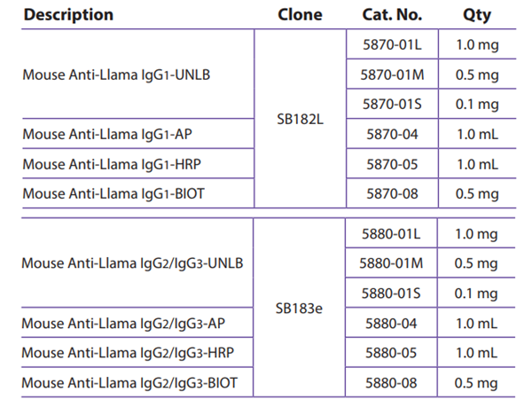532x407 pixels.
Task: Select Mouse Anti-Llama IgG2/IgG3-BIOT row
Action: pos(129,384)
